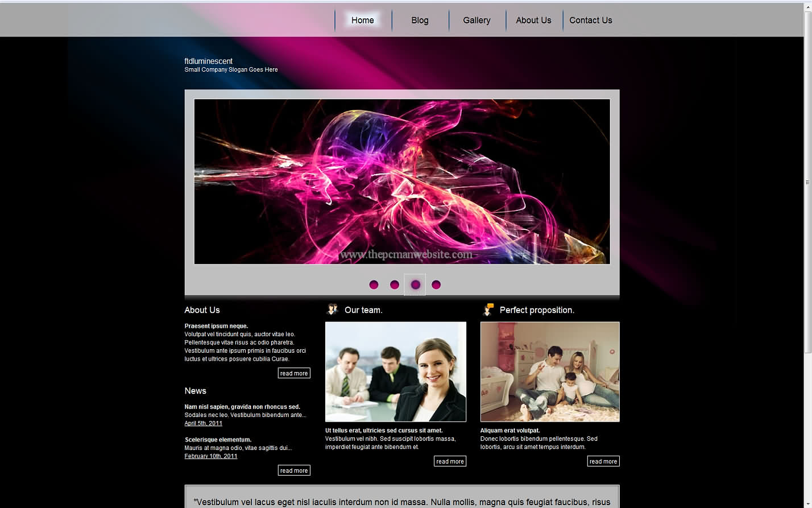Click the scrollbar up arrow

coord(807,6)
